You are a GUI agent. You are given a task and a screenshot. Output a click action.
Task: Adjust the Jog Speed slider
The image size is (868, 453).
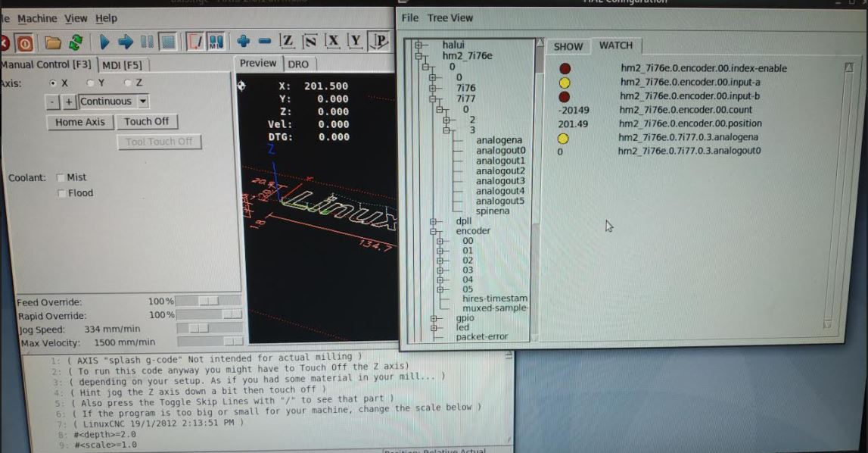210,328
